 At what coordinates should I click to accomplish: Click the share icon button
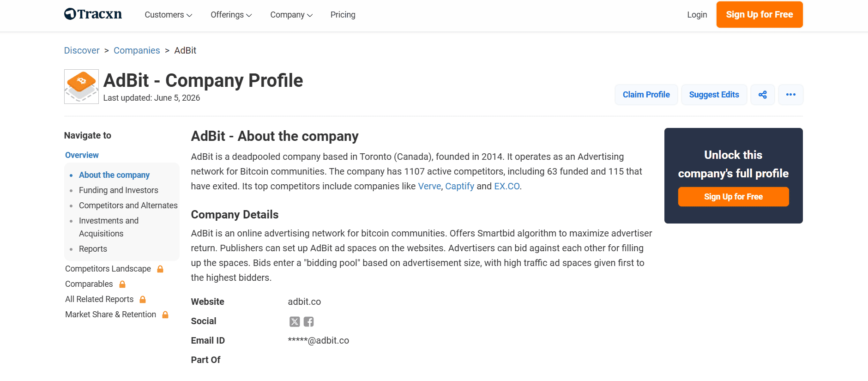pos(763,95)
